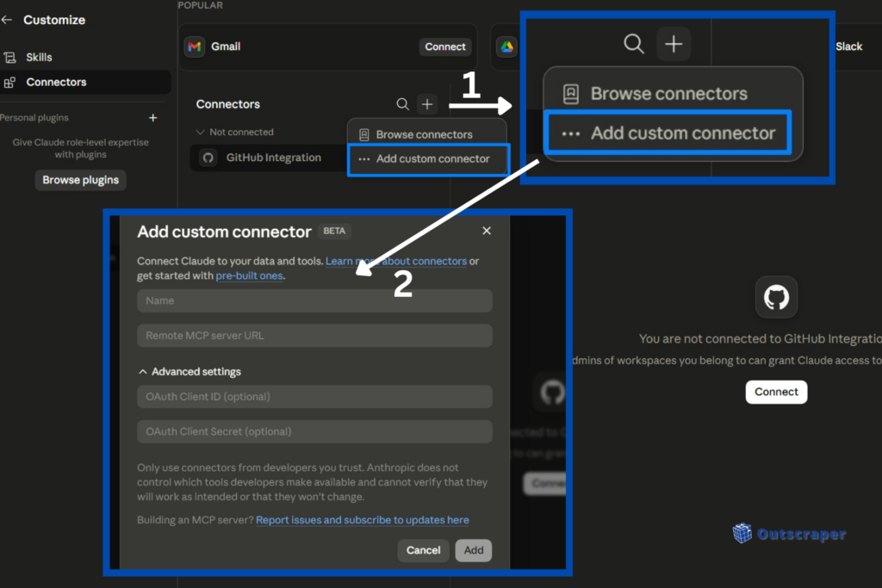Click GitHub icon in the GitHub Integration row

pyautogui.click(x=208, y=158)
